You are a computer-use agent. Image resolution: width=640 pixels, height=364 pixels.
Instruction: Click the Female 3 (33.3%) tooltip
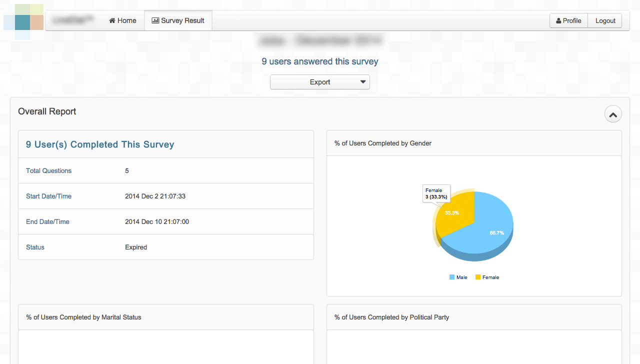[x=436, y=193]
